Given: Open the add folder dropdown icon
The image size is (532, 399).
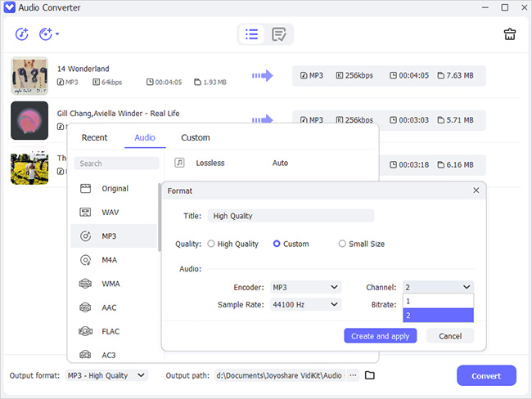Looking at the screenshot, I should coord(49,34).
